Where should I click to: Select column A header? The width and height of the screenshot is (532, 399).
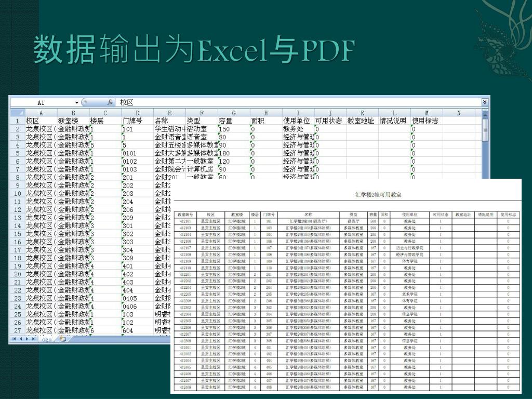coord(41,113)
